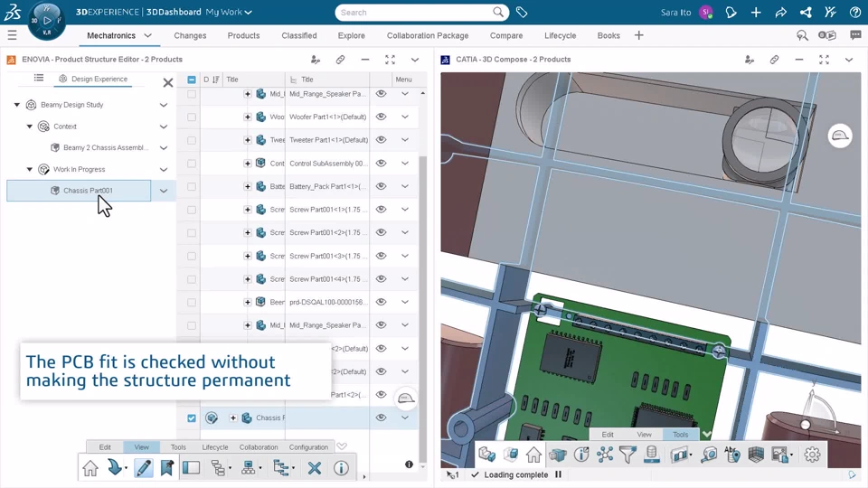868x488 pixels.
Task: Click the Home icon in ENOVIA toolbar
Action: [x=90, y=468]
